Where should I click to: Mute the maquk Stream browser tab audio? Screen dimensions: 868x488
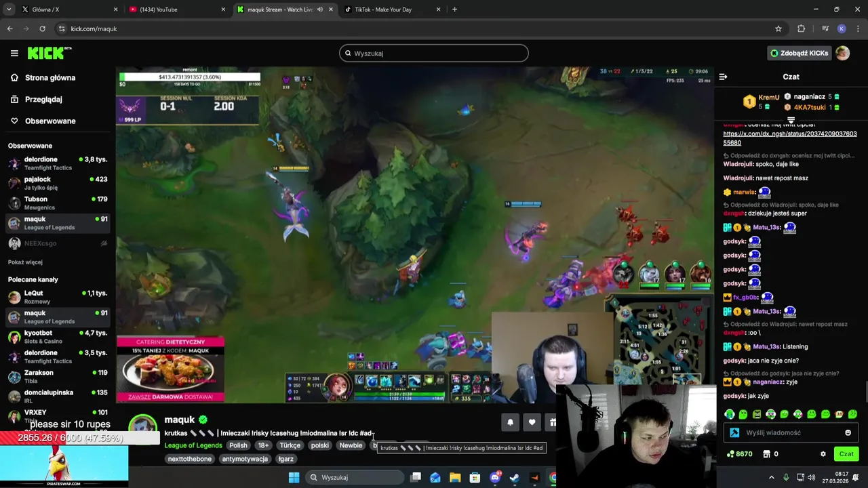pyautogui.click(x=319, y=9)
